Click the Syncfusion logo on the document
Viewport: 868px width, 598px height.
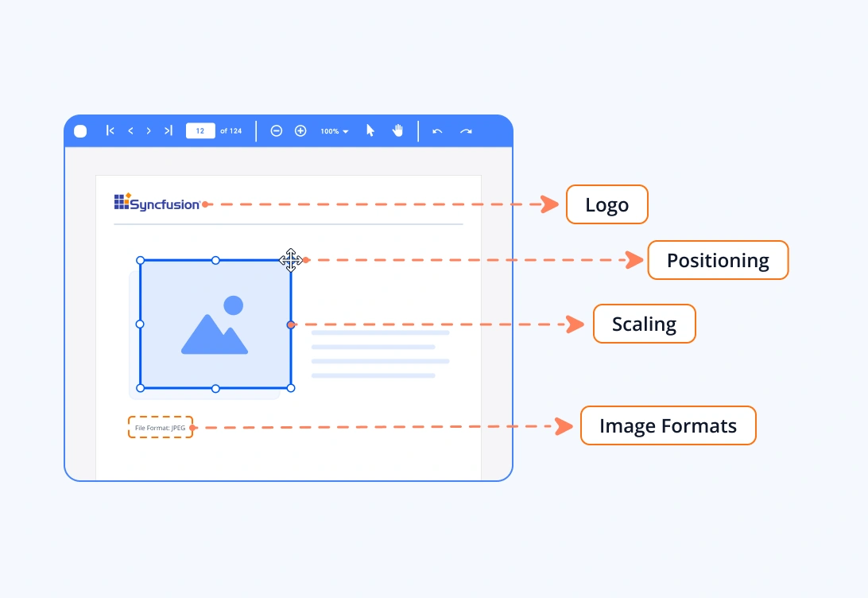pos(157,202)
